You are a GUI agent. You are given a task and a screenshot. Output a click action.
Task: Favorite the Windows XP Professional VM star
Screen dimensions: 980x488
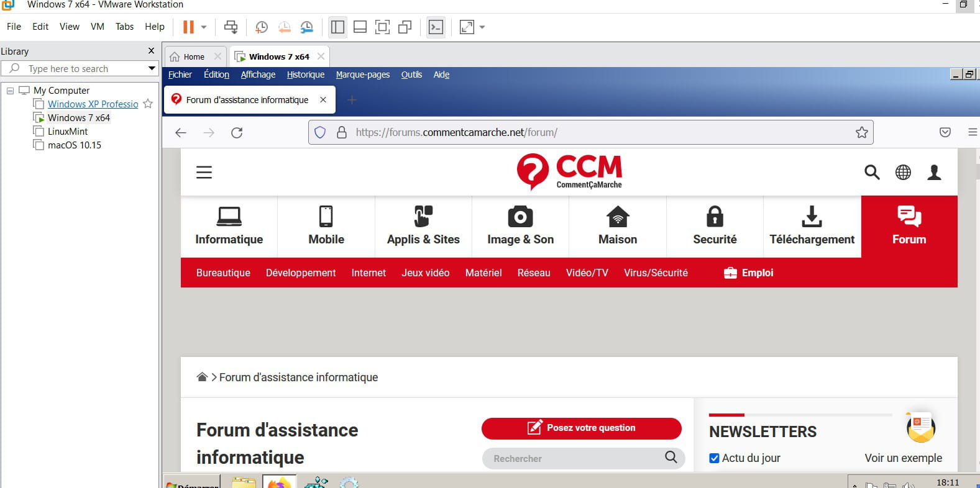[148, 104]
